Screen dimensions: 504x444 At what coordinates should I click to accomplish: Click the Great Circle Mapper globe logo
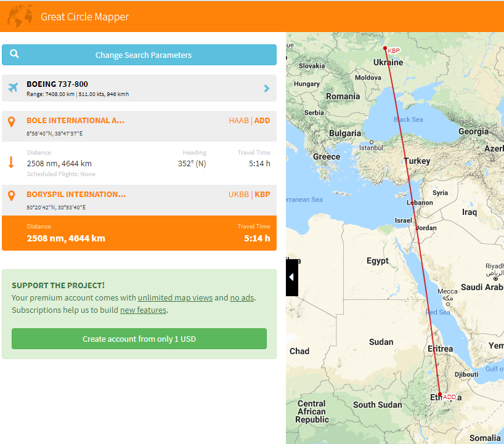point(20,17)
